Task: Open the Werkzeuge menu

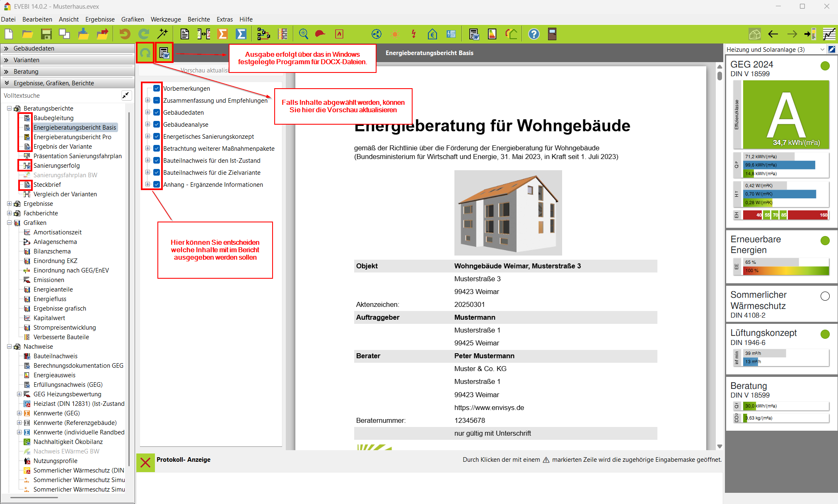Action: [x=166, y=19]
